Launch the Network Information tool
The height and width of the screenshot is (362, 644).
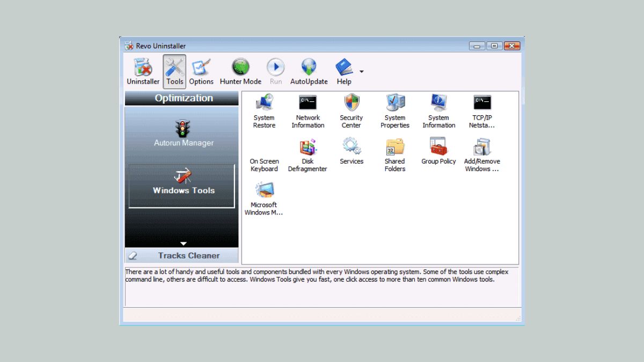click(x=308, y=111)
